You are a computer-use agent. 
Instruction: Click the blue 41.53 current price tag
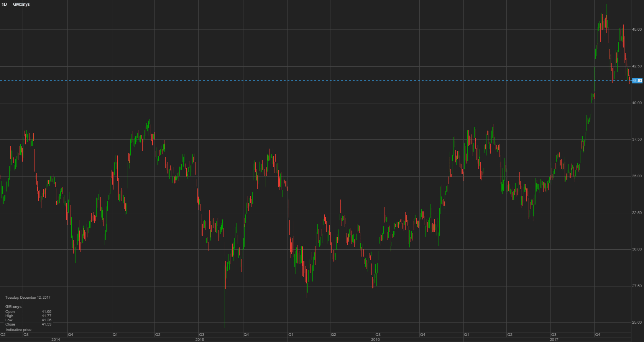tap(637, 81)
